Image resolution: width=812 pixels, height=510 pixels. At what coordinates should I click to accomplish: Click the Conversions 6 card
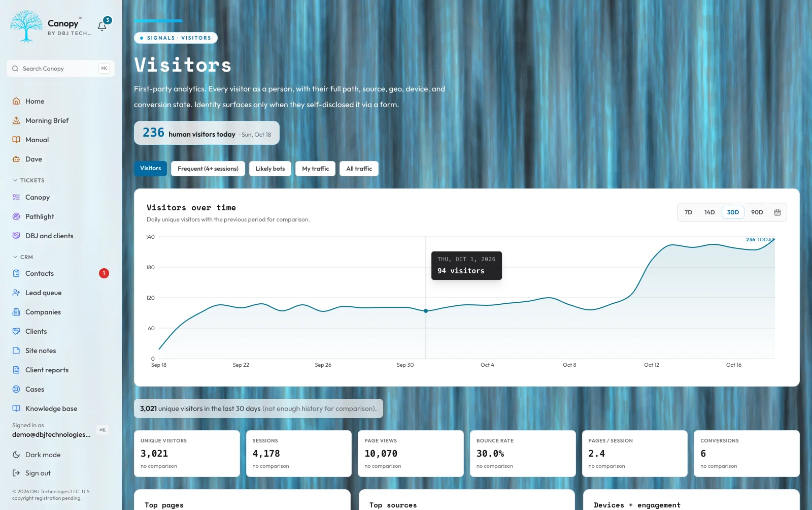747,454
